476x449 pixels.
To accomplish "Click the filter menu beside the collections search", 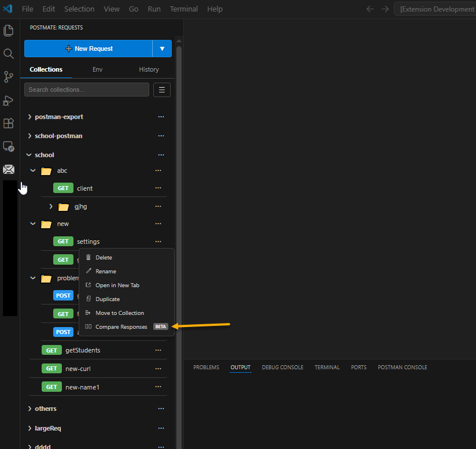I will 161,90.
